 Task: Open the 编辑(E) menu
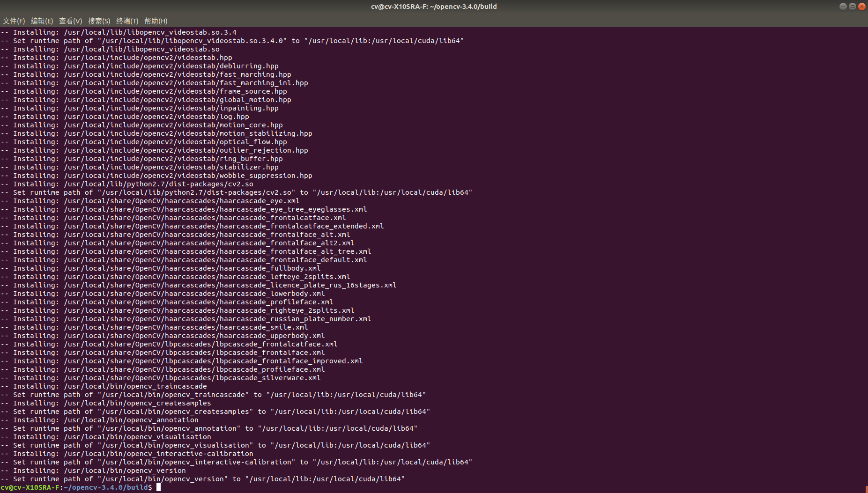[x=42, y=21]
